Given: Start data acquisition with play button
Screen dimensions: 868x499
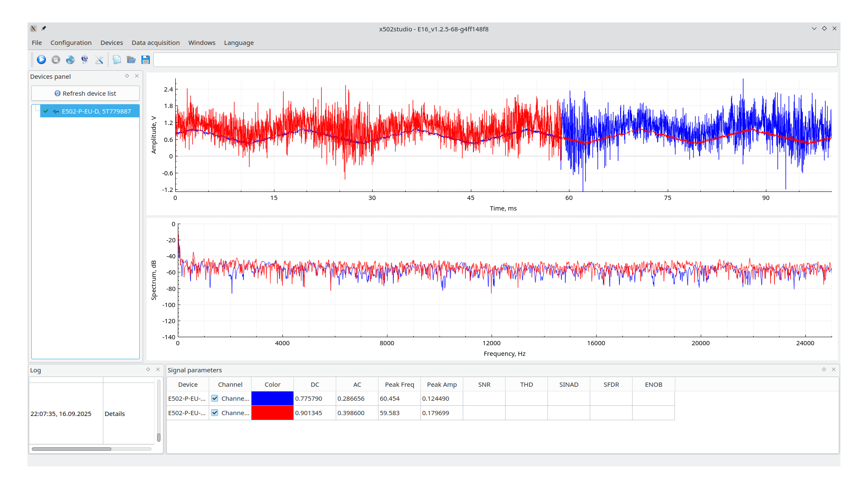Looking at the screenshot, I should [x=41, y=60].
